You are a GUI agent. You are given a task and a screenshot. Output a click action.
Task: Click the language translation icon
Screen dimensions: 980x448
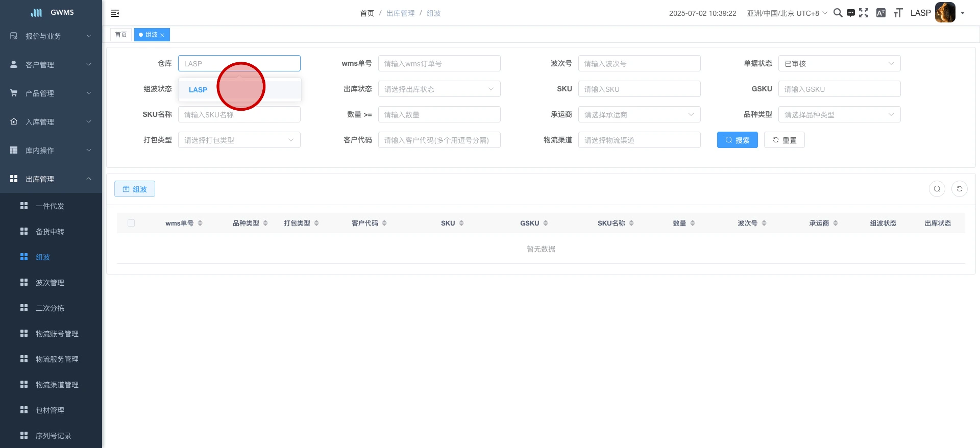point(880,13)
